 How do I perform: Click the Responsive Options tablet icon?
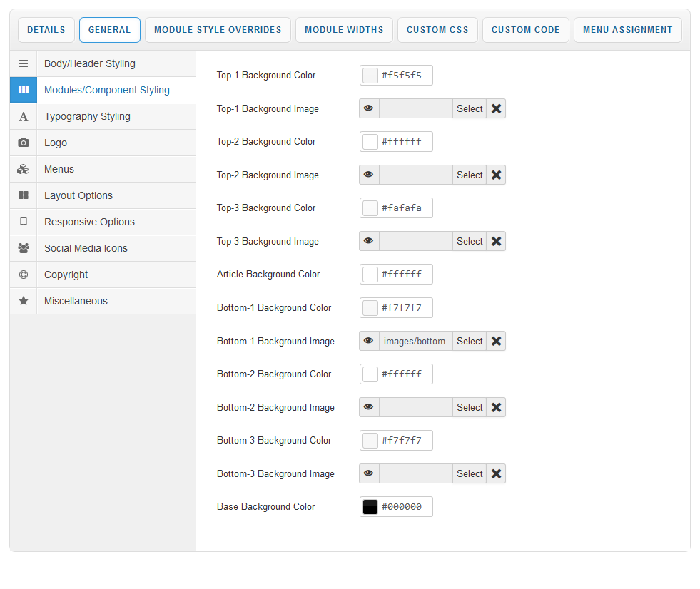click(x=24, y=222)
